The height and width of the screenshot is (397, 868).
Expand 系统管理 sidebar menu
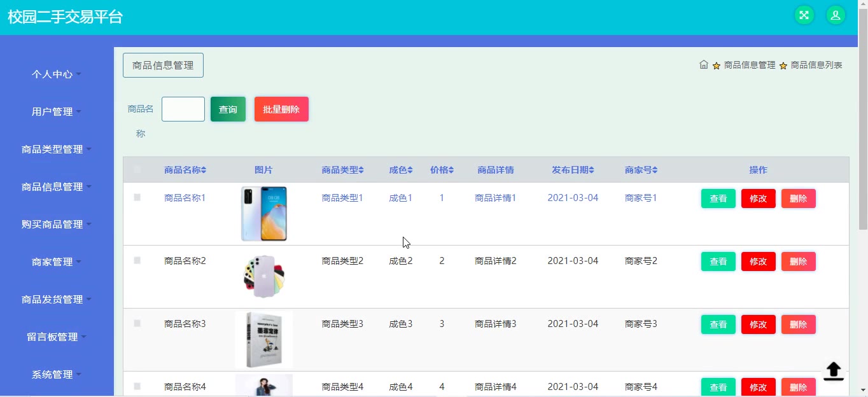(x=57, y=374)
